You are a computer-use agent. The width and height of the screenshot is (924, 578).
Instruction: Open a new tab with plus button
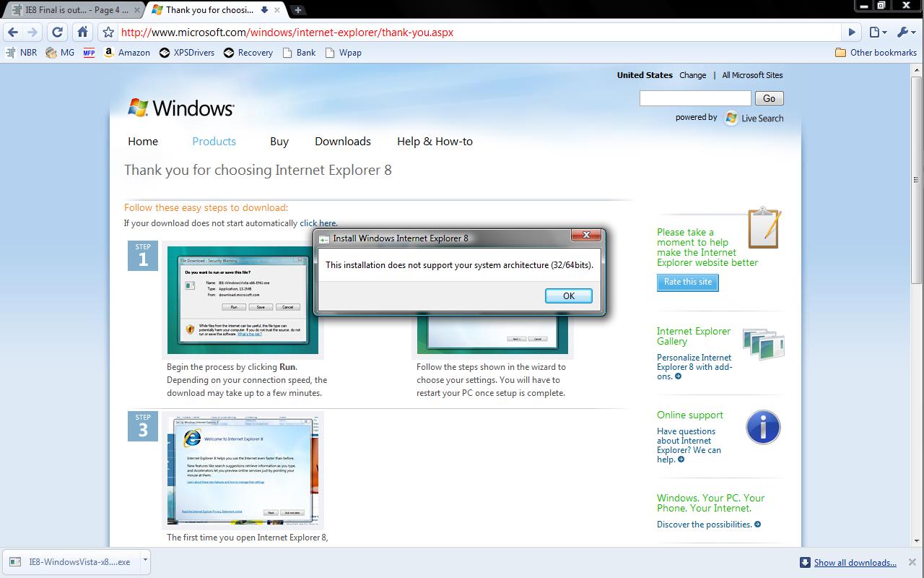point(297,10)
